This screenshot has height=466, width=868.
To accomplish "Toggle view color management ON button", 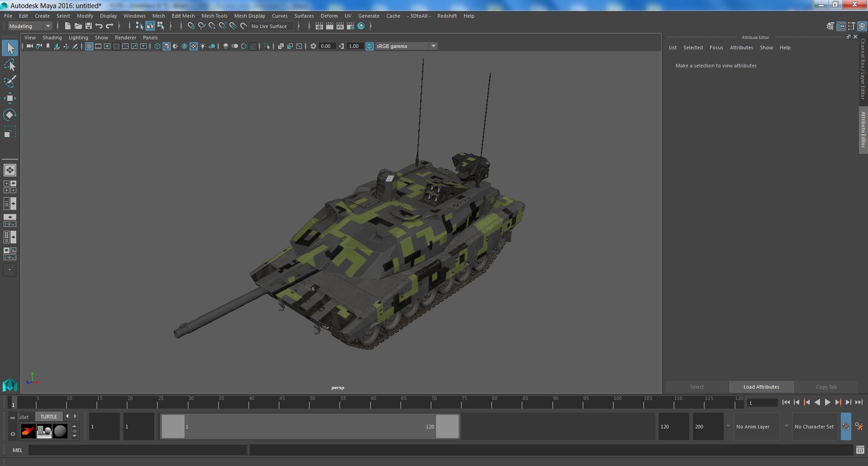I will tap(370, 46).
